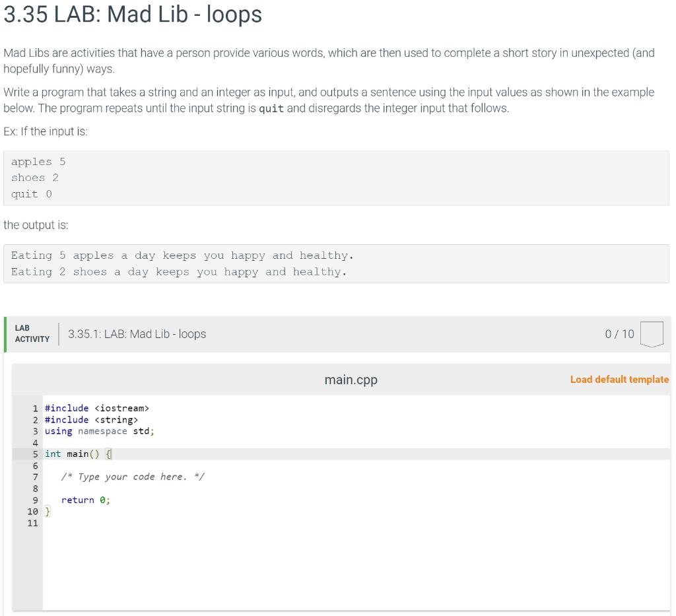Screen dimensions: 676x616
Task: Click the closing brace on line 10
Action: point(46,511)
